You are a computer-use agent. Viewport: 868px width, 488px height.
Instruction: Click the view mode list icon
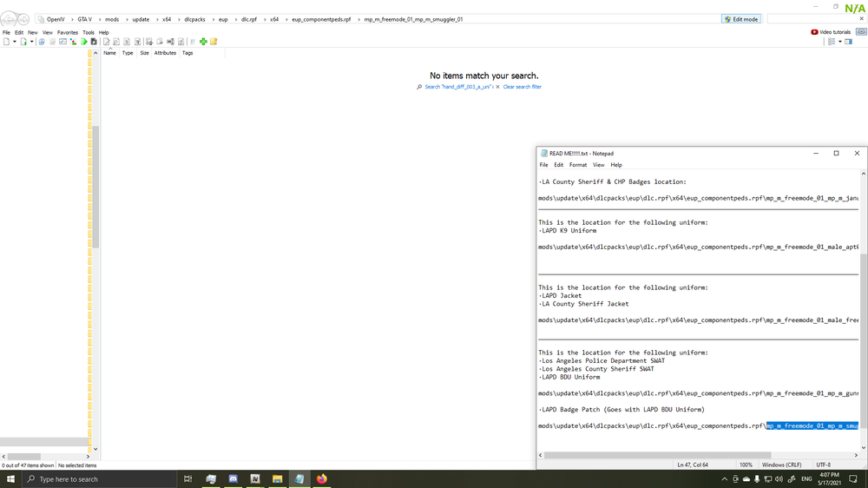coord(831,42)
